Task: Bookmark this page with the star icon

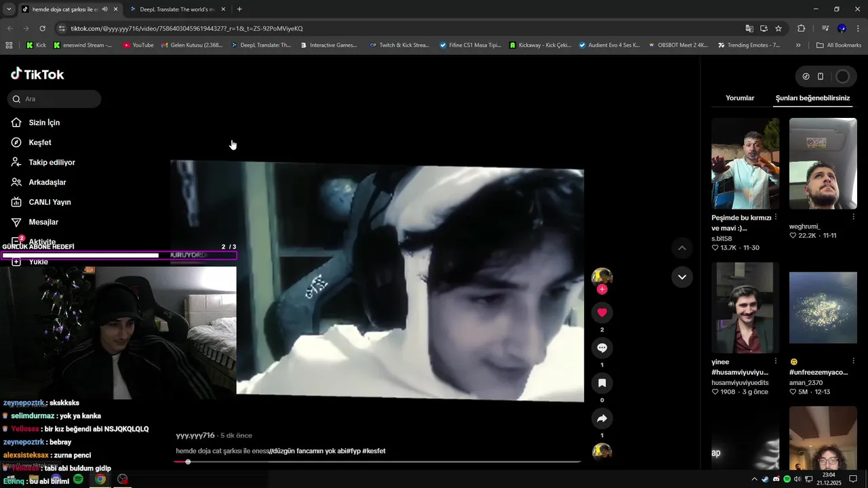Action: pyautogui.click(x=778, y=28)
